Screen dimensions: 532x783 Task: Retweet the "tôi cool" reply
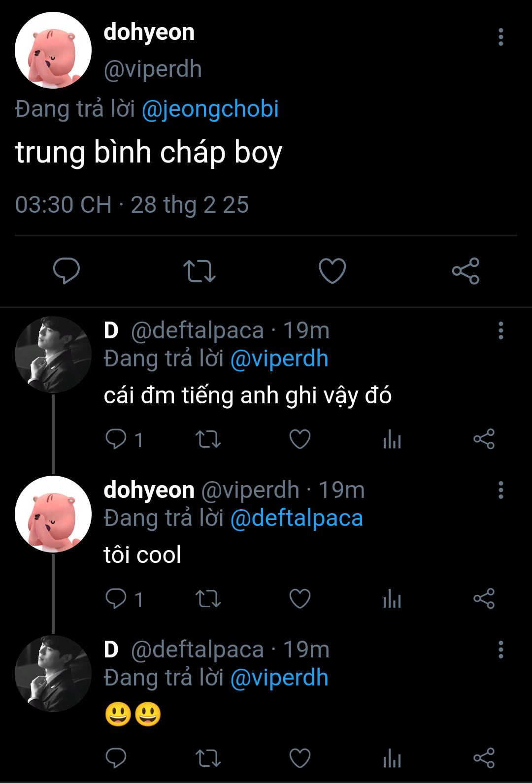click(x=208, y=599)
